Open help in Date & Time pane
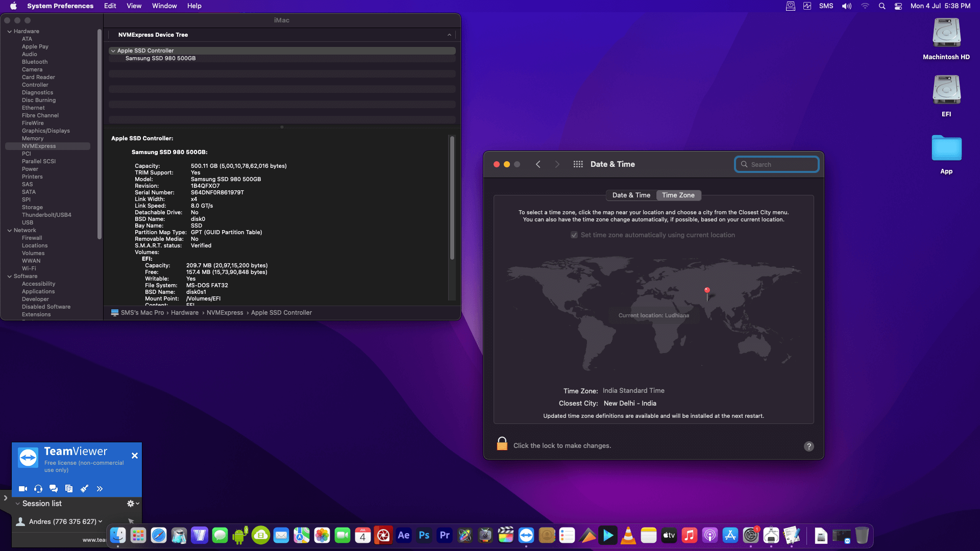This screenshot has height=551, width=980. point(809,446)
